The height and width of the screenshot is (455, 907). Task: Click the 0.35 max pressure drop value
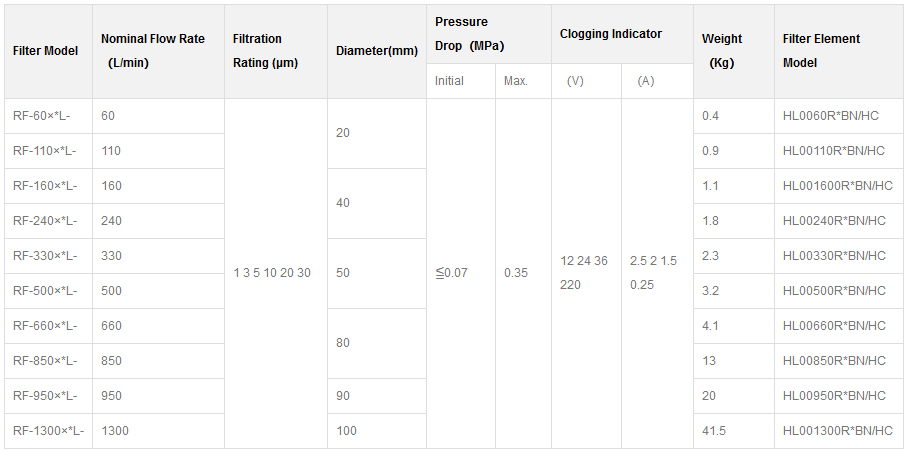tap(516, 273)
